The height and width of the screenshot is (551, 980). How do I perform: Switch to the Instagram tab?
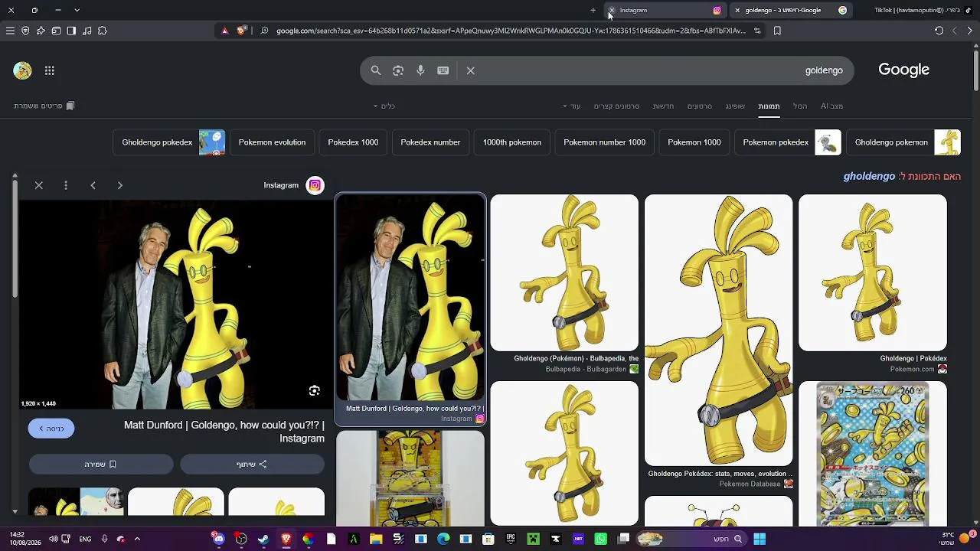(665, 10)
